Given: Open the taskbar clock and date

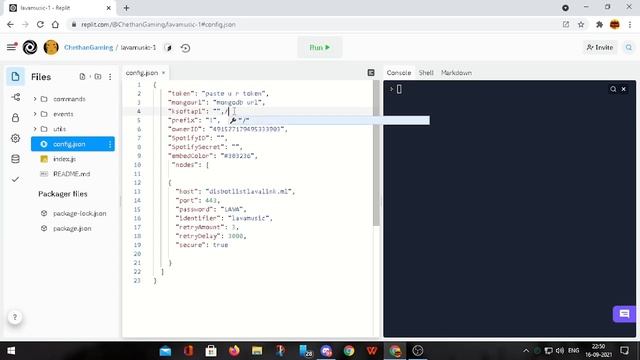Looking at the screenshot, I should [x=598, y=351].
